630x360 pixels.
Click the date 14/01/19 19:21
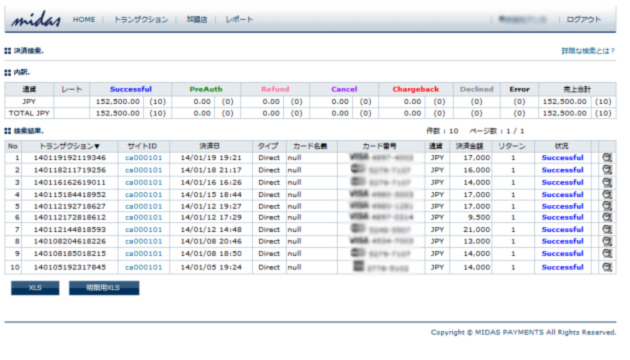point(211,158)
